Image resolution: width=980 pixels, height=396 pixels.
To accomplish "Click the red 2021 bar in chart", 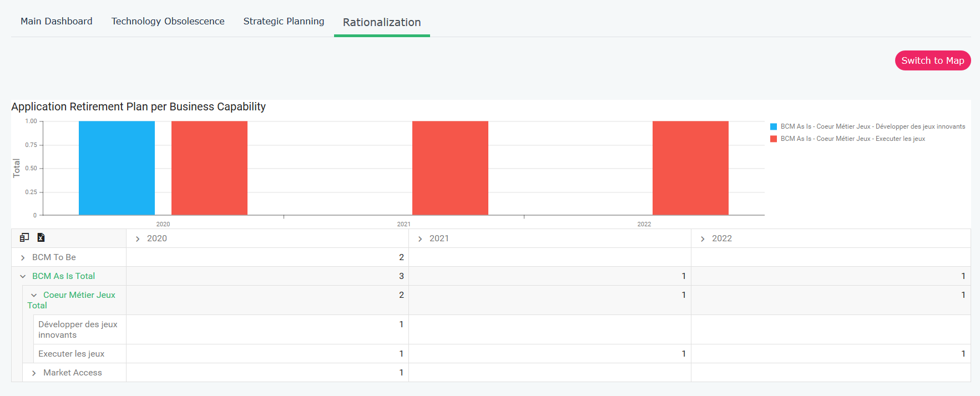I will coord(450,168).
